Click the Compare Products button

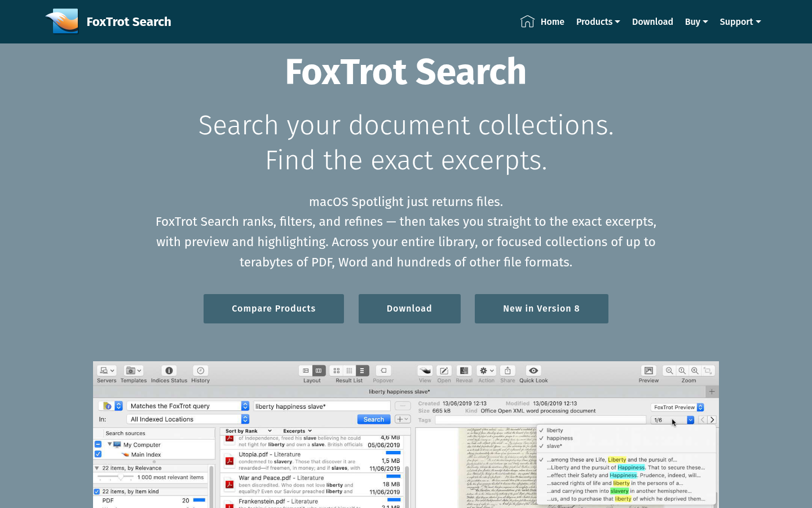tap(273, 309)
